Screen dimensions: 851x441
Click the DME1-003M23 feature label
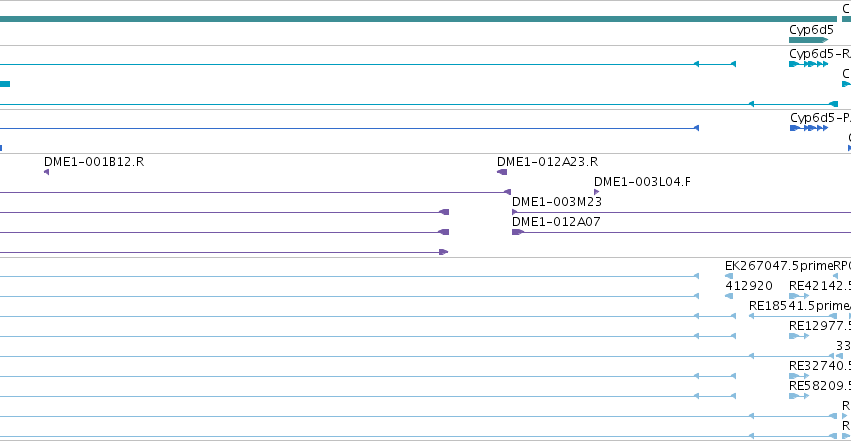tap(557, 202)
